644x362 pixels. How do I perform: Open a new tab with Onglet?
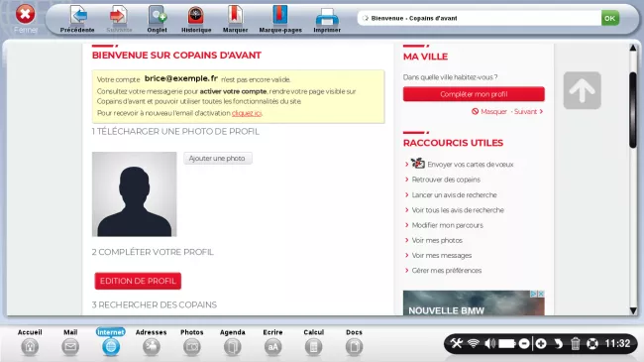point(158,19)
